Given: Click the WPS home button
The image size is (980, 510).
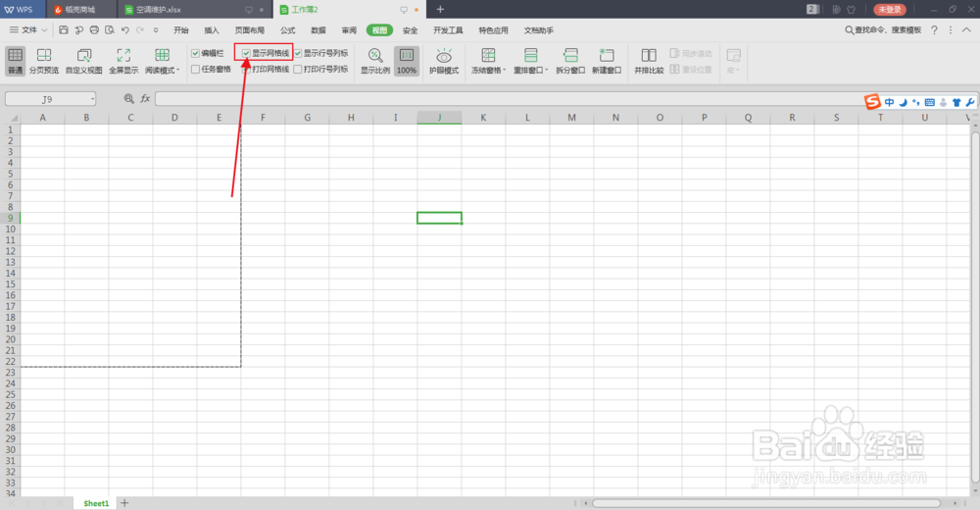Looking at the screenshot, I should coord(23,10).
